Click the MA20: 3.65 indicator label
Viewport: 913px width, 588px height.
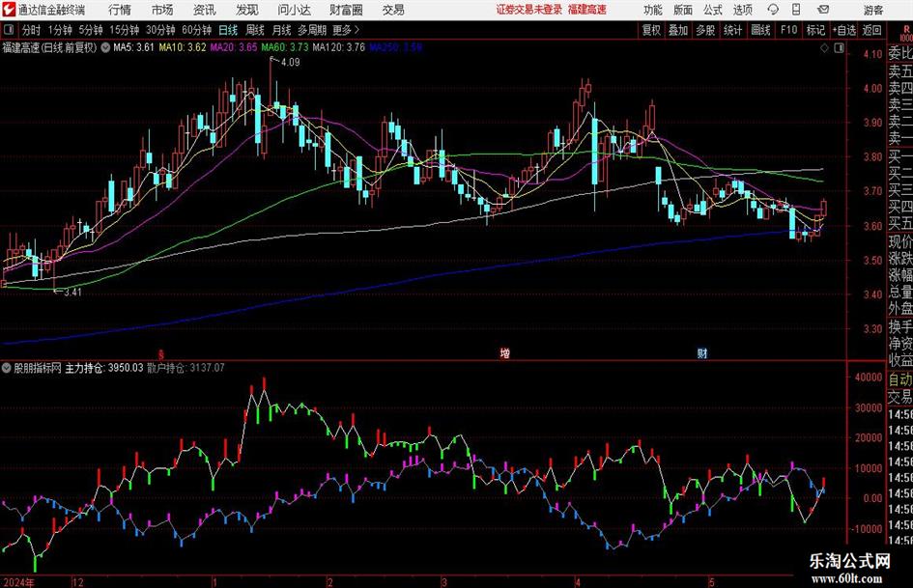pyautogui.click(x=234, y=47)
